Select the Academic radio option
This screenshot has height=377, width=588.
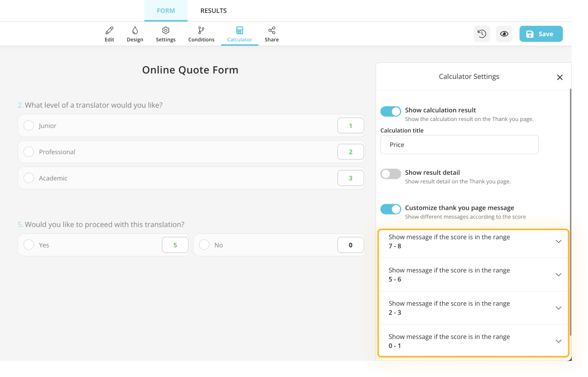pos(29,178)
